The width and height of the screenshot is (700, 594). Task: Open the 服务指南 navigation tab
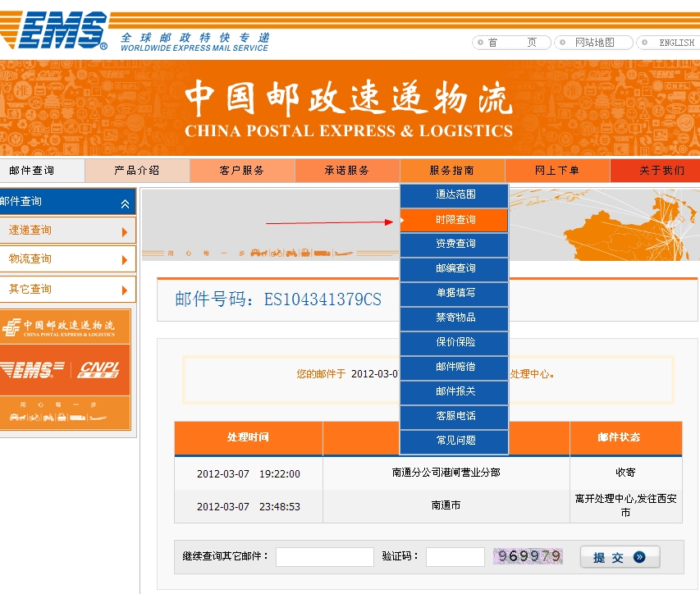click(452, 171)
